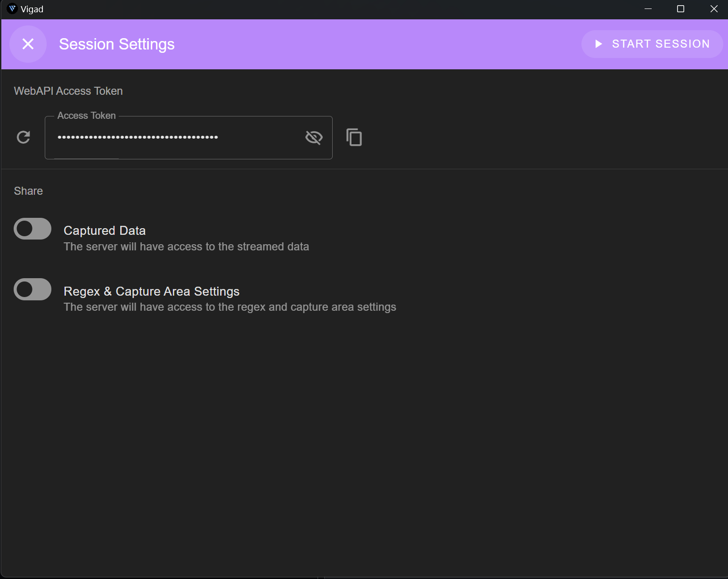Start the session
The width and height of the screenshot is (728, 579).
point(652,44)
